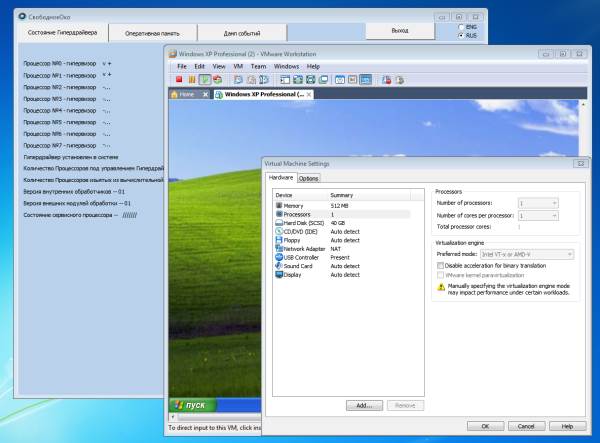Open the Edit menu
Viewport: 600px width, 443px height.
[x=199, y=66]
